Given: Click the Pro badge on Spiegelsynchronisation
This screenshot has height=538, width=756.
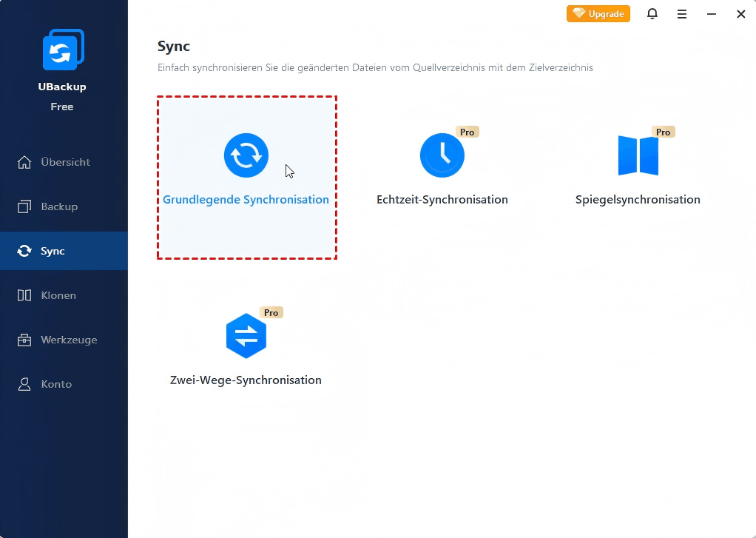Looking at the screenshot, I should (663, 132).
